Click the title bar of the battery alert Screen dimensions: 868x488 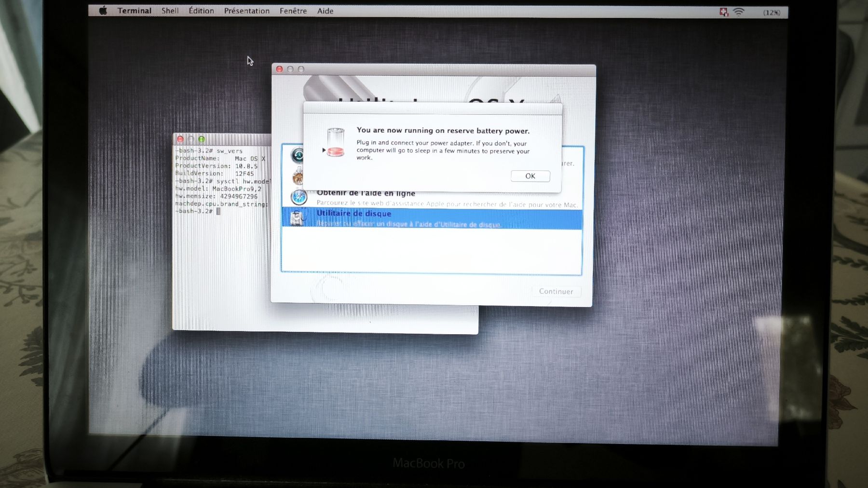point(433,108)
